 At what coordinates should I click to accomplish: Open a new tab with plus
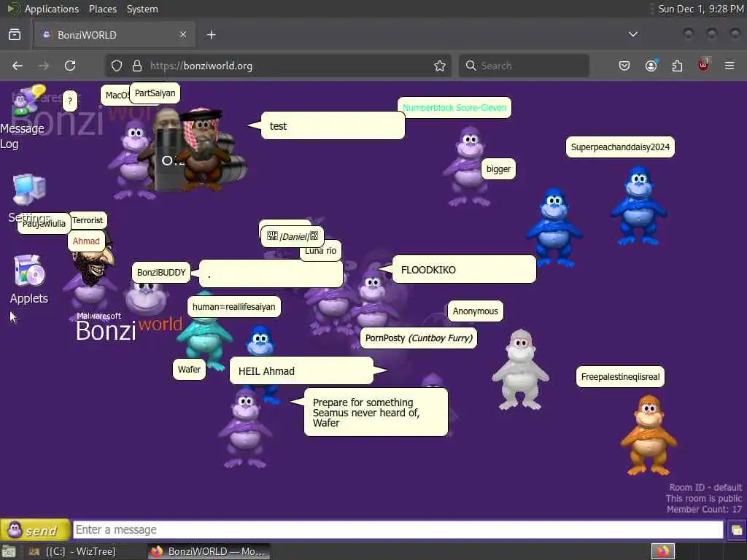click(x=212, y=35)
